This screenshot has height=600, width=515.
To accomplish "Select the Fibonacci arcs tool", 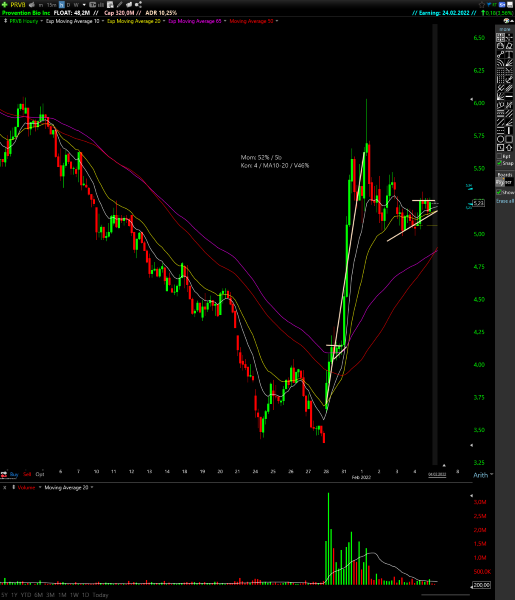I will [500, 63].
